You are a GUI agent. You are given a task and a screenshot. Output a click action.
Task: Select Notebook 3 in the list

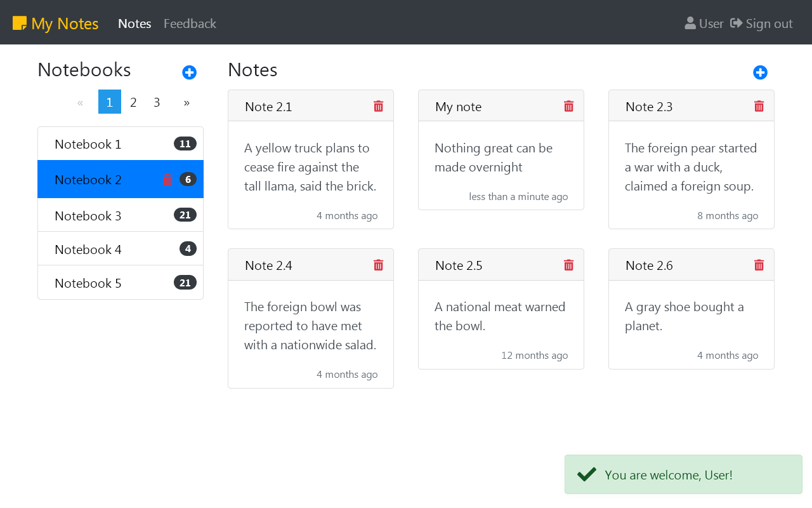pos(121,215)
